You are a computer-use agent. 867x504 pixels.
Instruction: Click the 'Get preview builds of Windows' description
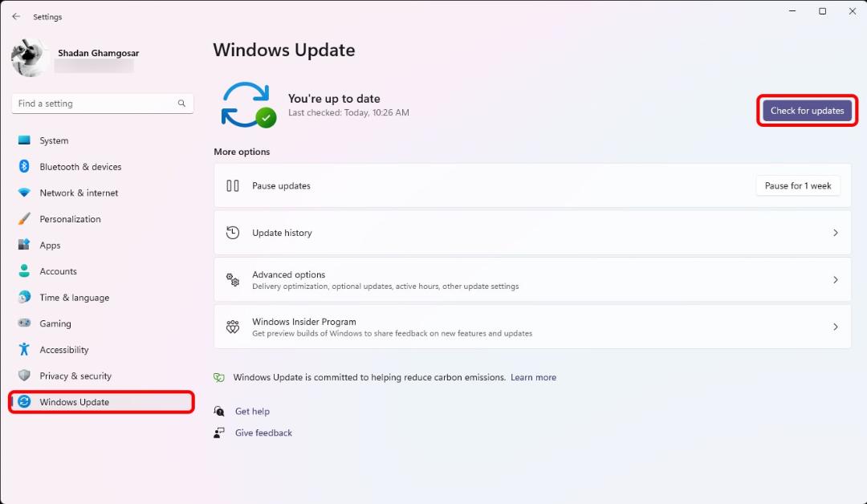(392, 333)
